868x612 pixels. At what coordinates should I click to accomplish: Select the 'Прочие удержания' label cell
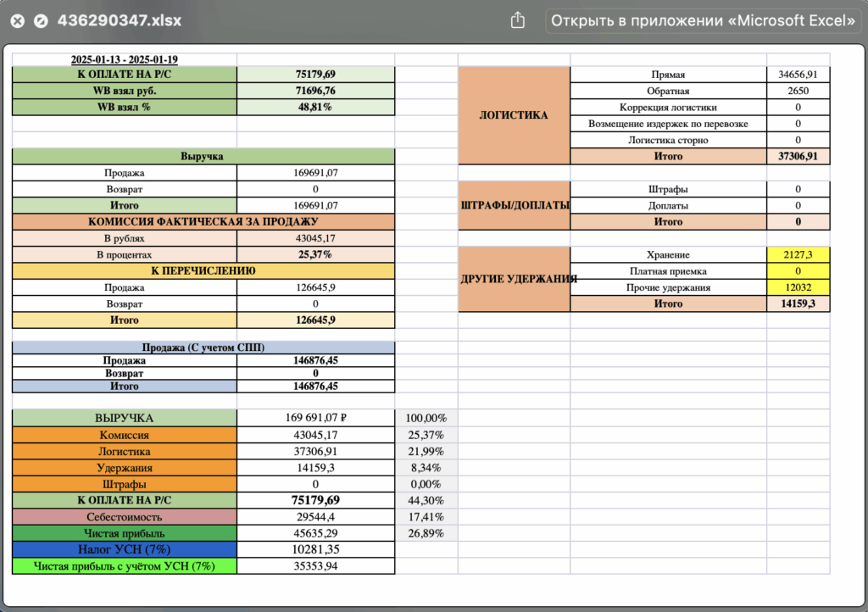[668, 287]
